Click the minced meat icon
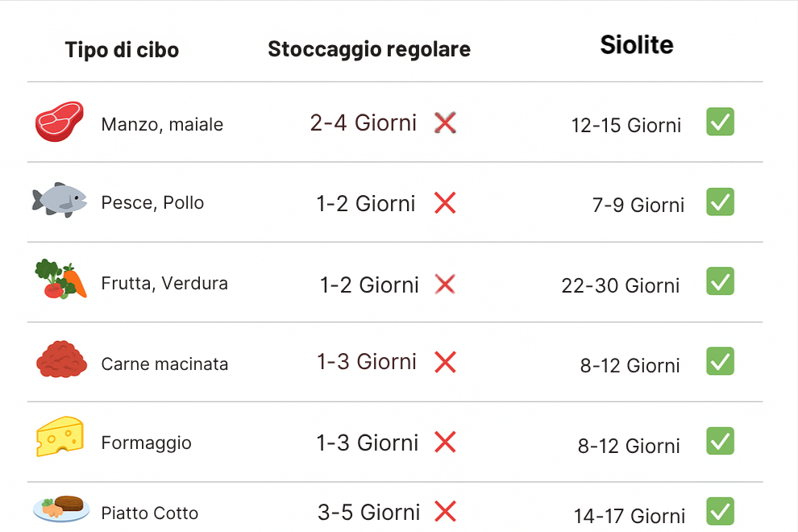This screenshot has height=532, width=798. [61, 360]
